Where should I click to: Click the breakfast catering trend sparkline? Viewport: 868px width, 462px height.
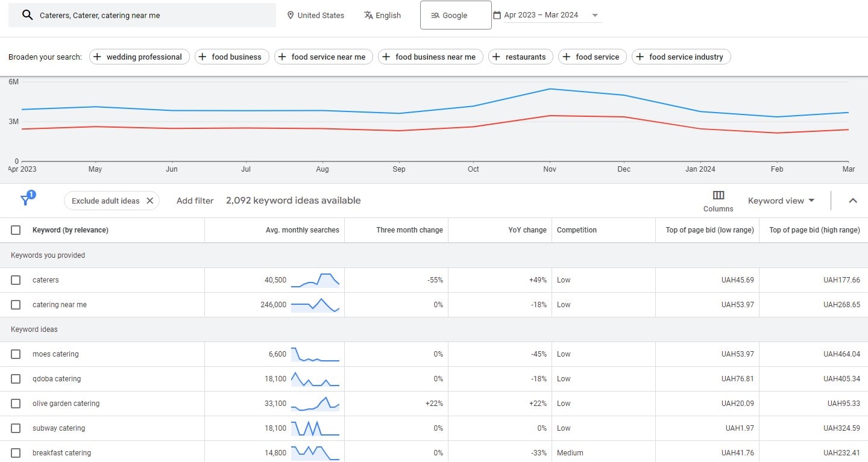coord(315,453)
